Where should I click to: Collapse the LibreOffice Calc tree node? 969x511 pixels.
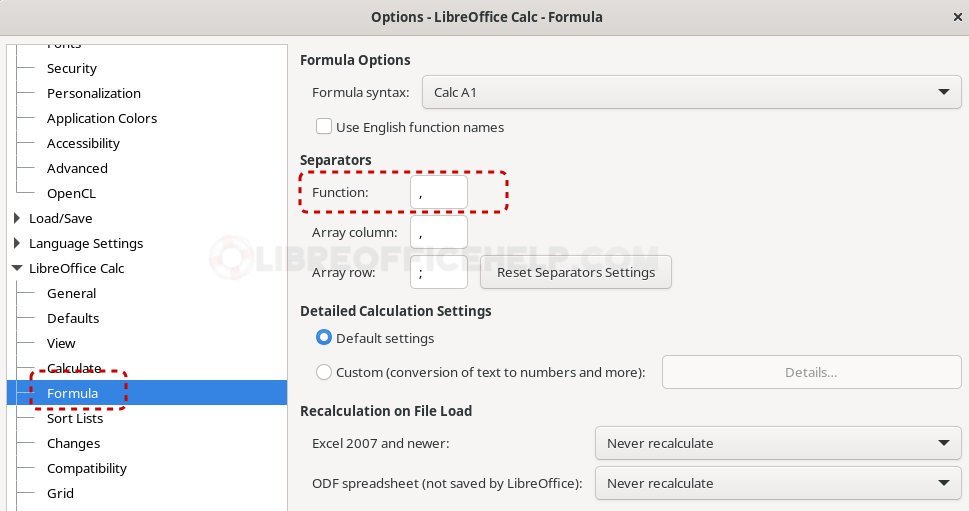click(x=17, y=268)
